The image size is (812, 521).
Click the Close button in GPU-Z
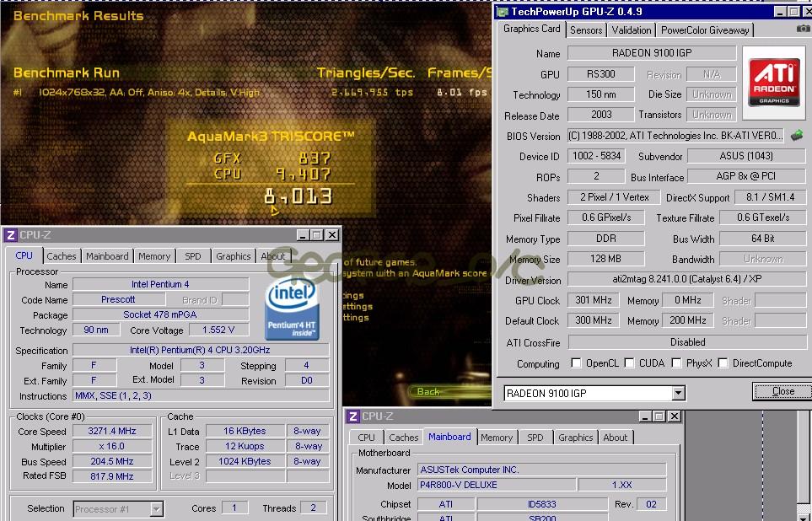[782, 391]
